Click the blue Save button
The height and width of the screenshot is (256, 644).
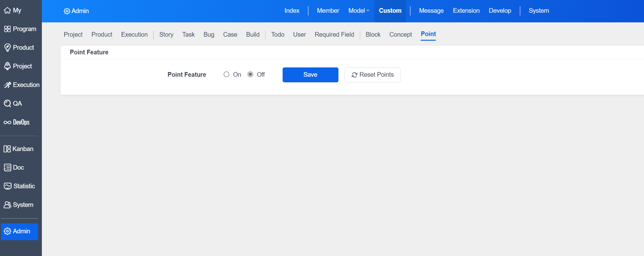(310, 75)
